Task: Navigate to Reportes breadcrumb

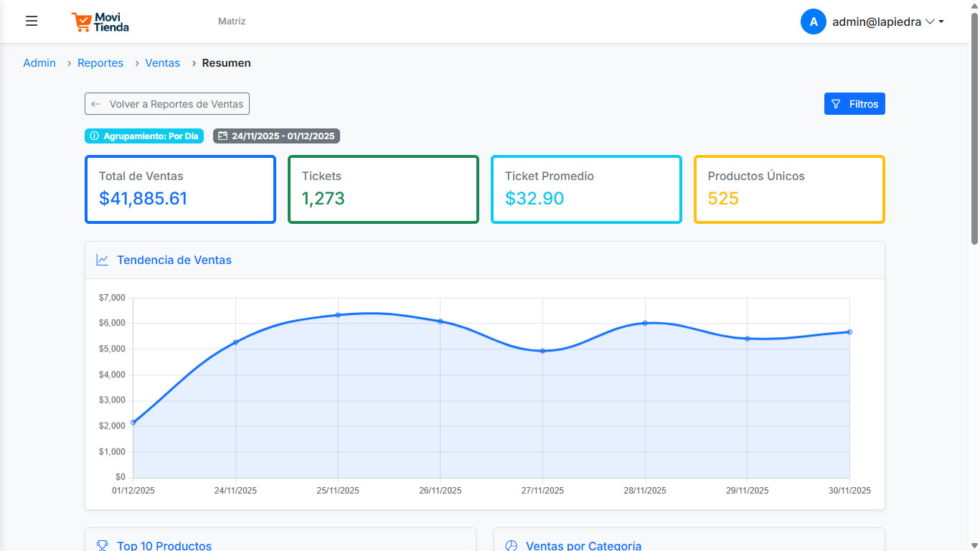Action: [x=100, y=63]
